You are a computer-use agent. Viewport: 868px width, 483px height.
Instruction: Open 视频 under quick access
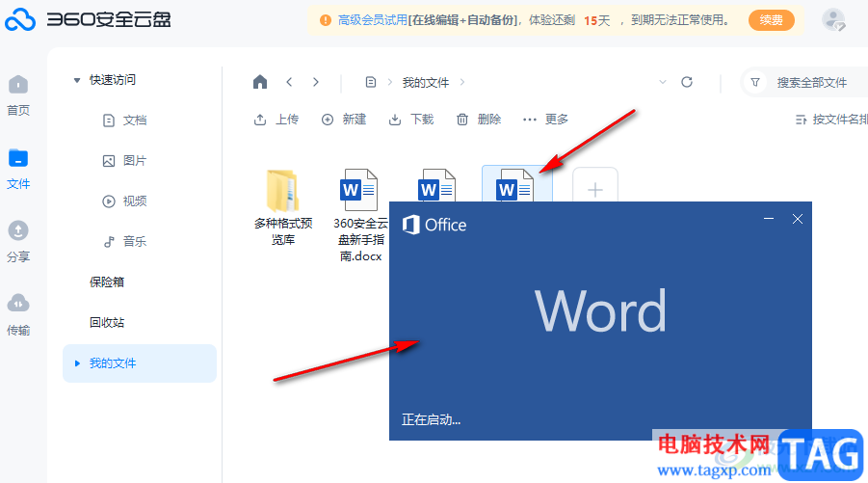click(125, 201)
